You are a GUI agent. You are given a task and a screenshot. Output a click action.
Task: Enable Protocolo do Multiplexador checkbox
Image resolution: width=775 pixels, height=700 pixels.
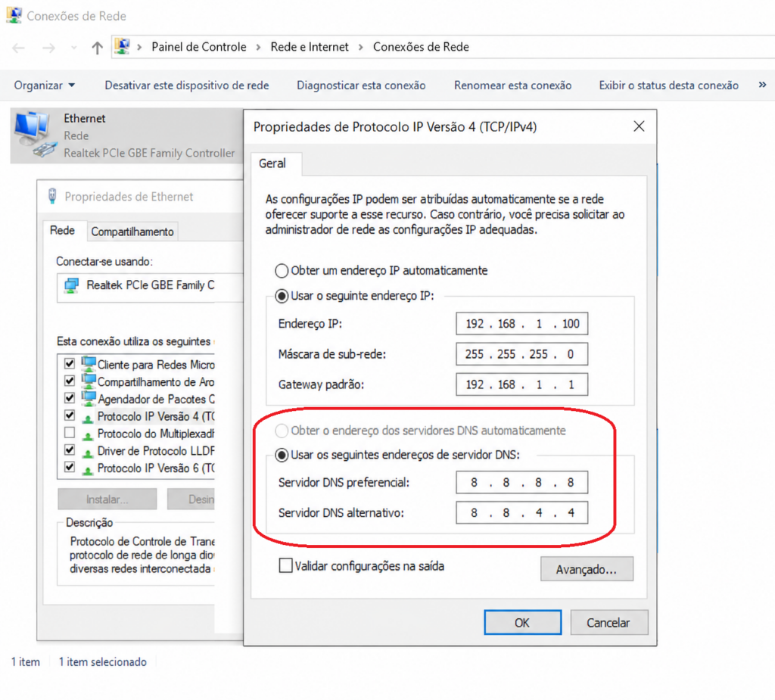(70, 433)
